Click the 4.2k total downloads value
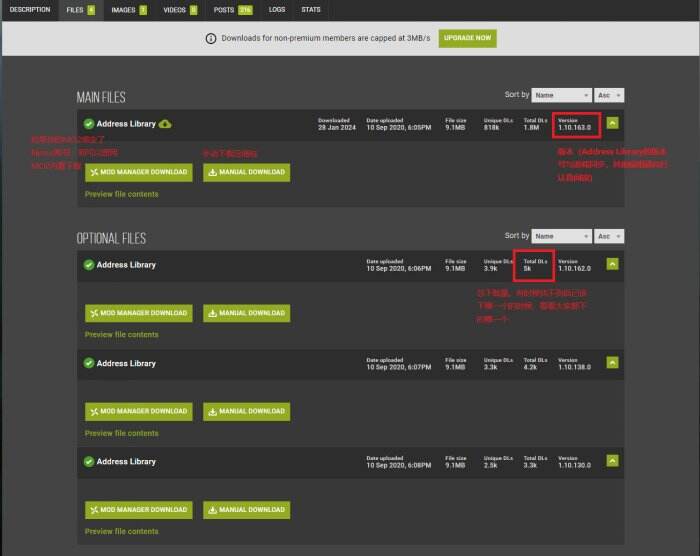The height and width of the screenshot is (556, 700). click(x=530, y=367)
